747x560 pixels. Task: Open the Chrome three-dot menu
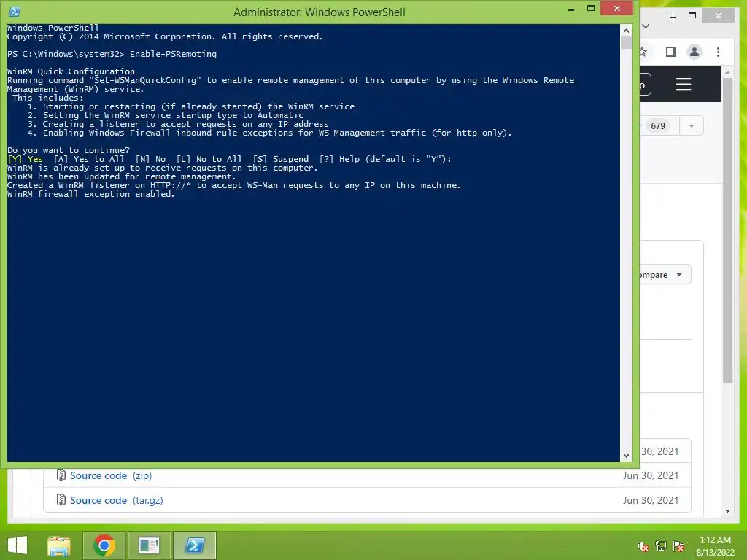[x=718, y=52]
